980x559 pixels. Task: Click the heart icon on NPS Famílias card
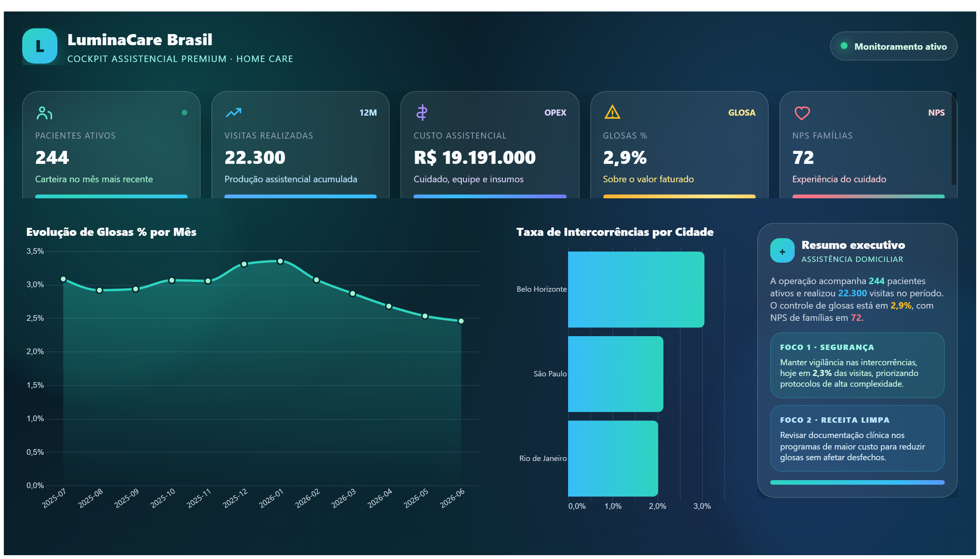point(802,113)
